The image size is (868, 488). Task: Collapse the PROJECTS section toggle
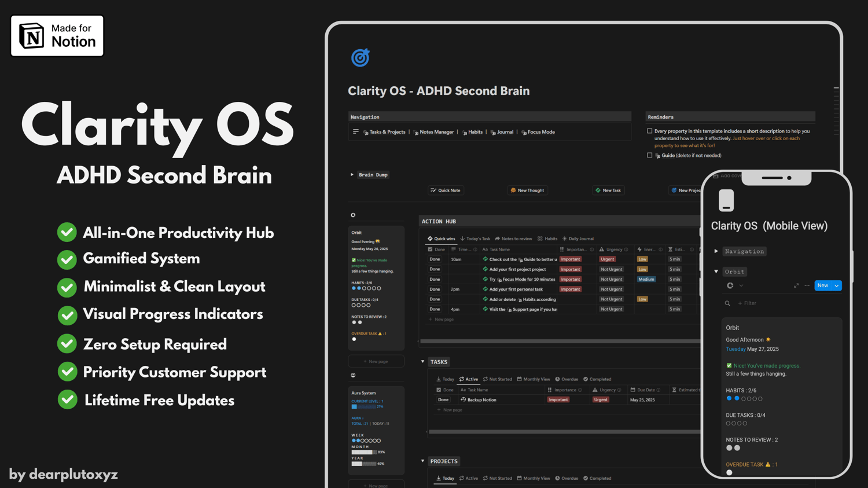(x=422, y=461)
